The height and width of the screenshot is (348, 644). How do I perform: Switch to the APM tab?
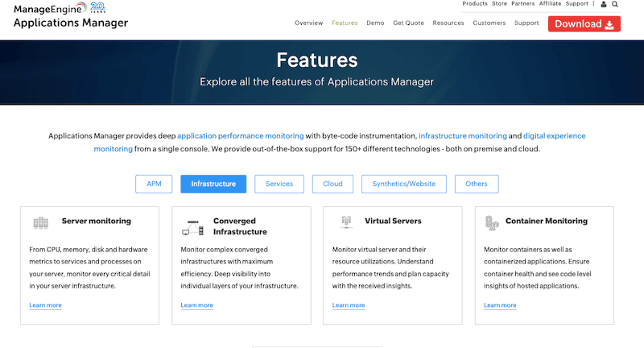154,184
